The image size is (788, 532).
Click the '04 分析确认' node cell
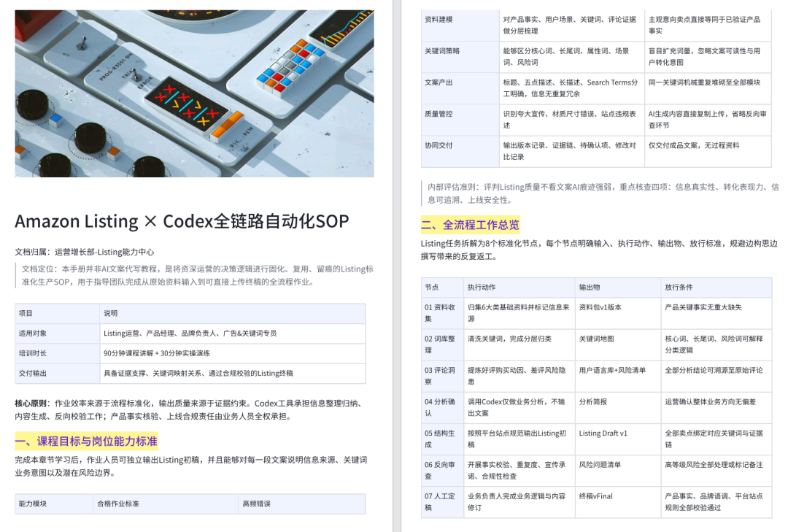[x=442, y=408]
